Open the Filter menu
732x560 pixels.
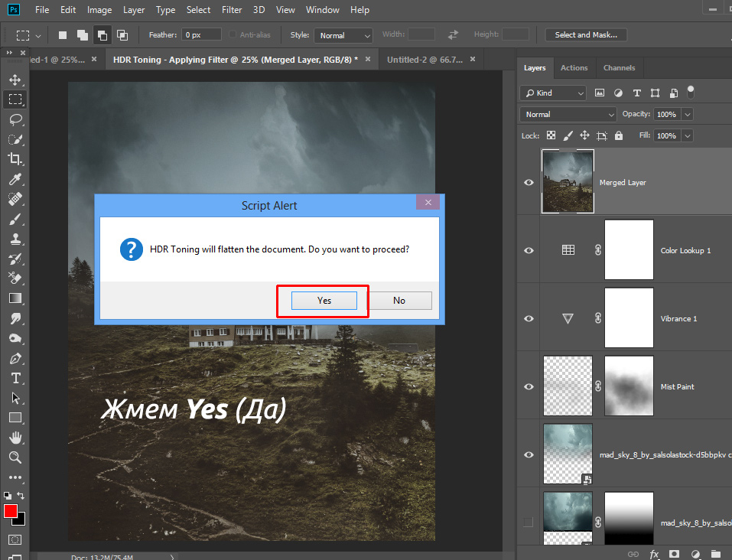coord(232,10)
